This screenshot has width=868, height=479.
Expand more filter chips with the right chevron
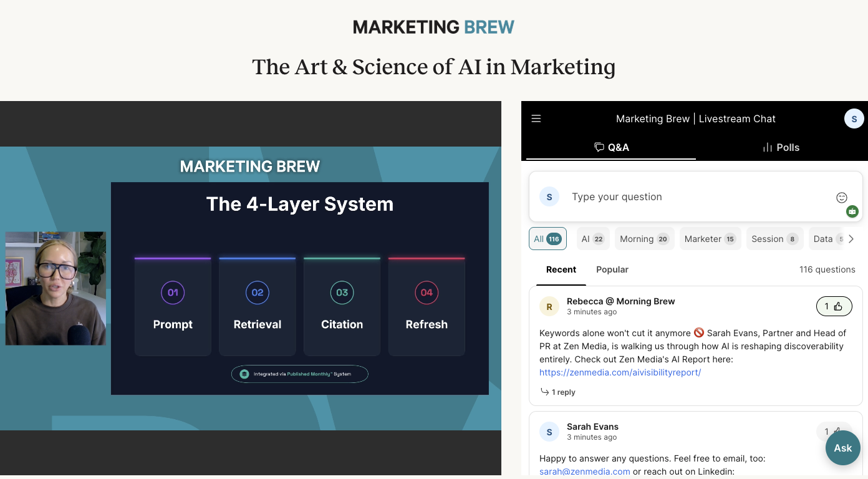click(x=851, y=238)
